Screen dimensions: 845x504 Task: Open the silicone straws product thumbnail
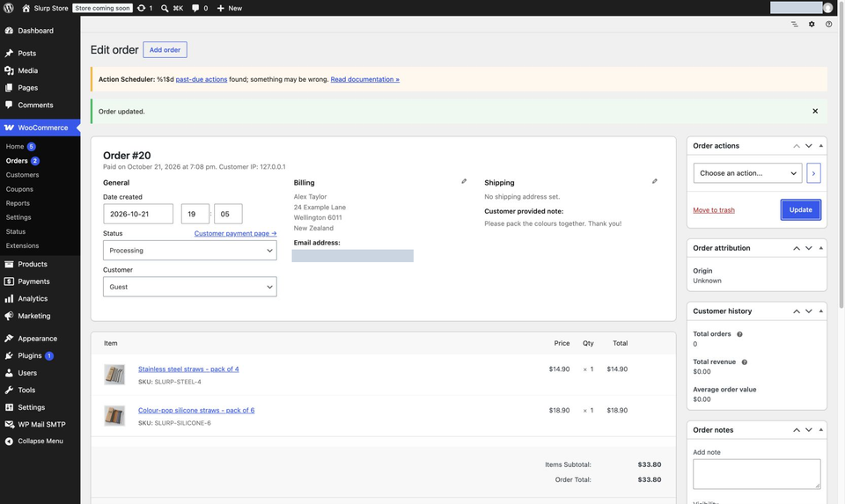pos(114,416)
